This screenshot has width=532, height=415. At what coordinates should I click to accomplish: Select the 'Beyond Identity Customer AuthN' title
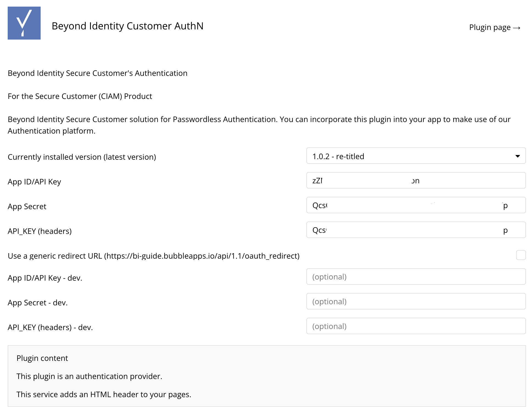tap(128, 26)
